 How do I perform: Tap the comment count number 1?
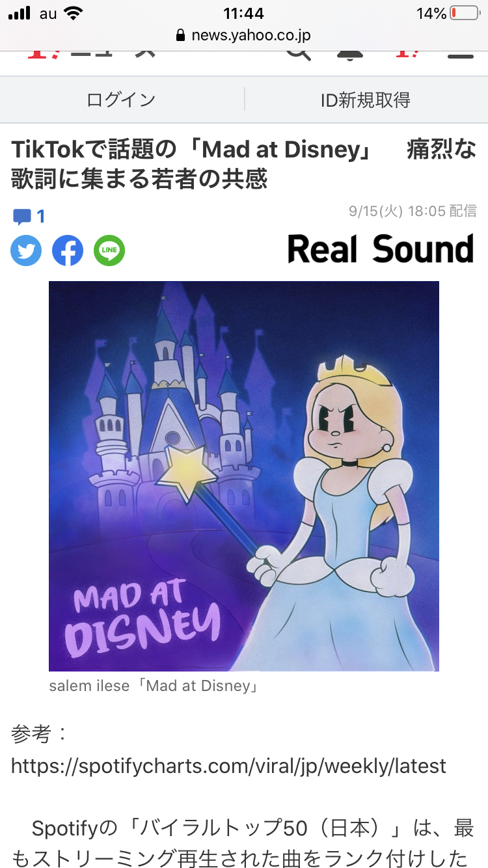pos(41,217)
